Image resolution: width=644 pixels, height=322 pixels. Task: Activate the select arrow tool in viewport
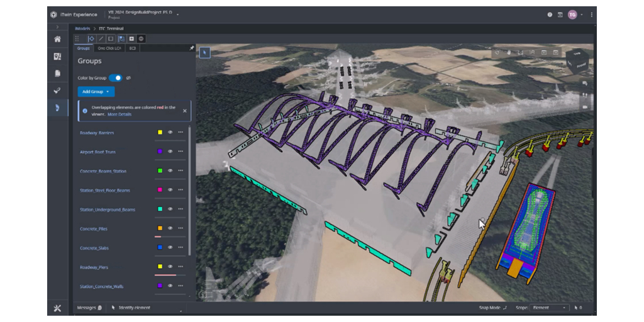point(204,53)
